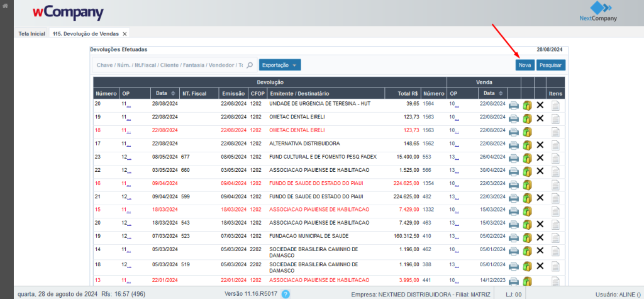This screenshot has height=299, width=644.
Task: Open sale number 410 link
Action: [x=428, y=236]
